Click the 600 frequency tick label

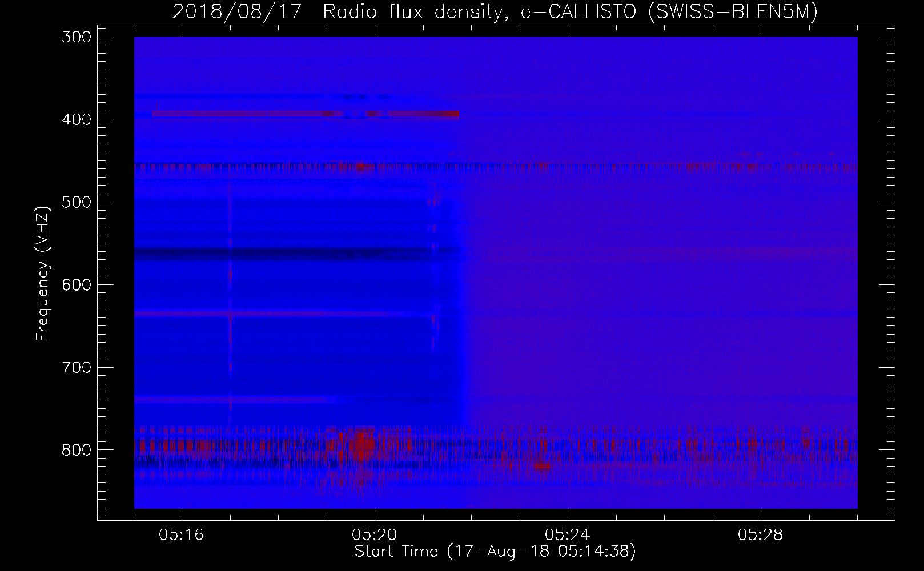[76, 285]
